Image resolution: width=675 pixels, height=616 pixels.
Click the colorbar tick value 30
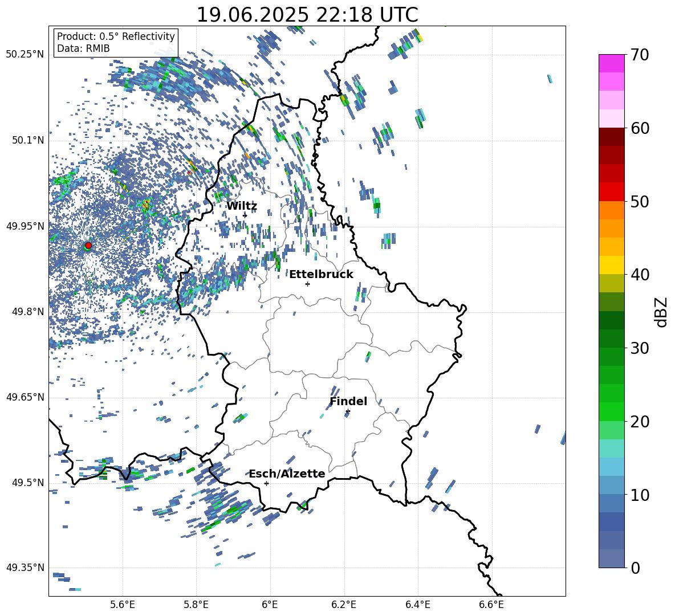[640, 348]
